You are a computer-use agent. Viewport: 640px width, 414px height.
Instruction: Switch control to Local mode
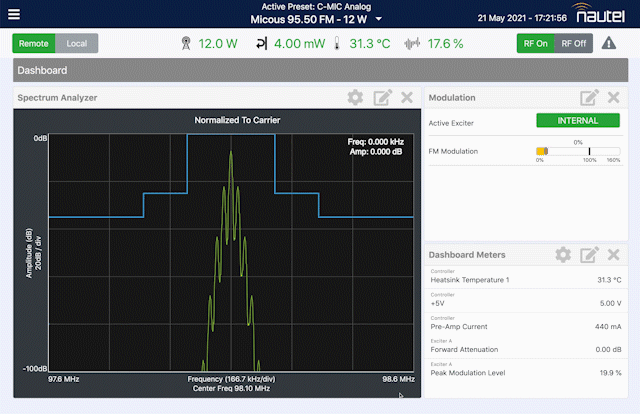click(x=77, y=43)
